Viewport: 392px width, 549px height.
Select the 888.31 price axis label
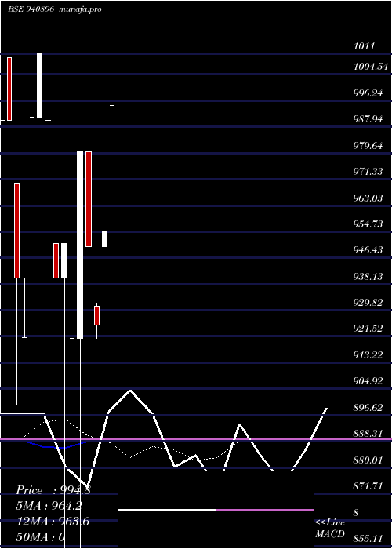(x=368, y=434)
